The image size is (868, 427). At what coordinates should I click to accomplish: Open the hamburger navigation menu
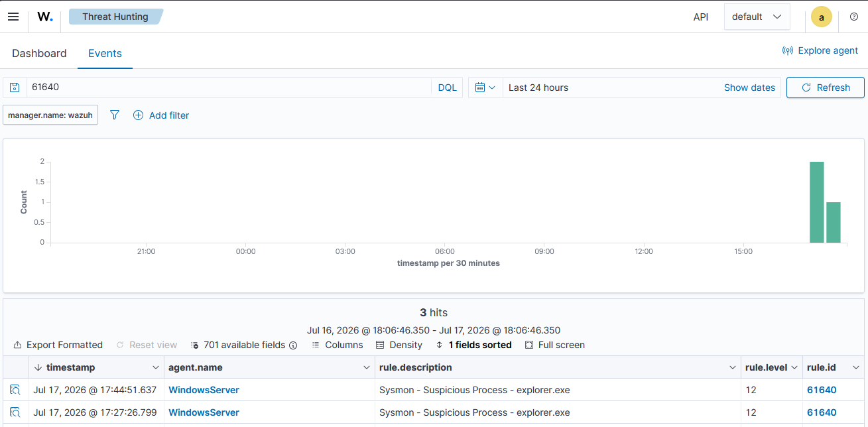(x=13, y=17)
